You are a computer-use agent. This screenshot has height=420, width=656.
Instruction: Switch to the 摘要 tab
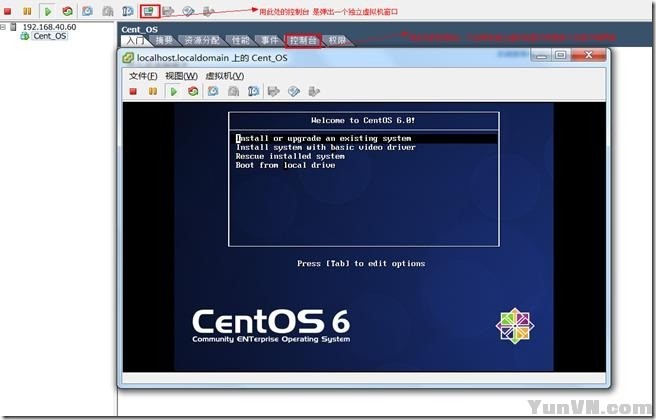tap(164, 41)
